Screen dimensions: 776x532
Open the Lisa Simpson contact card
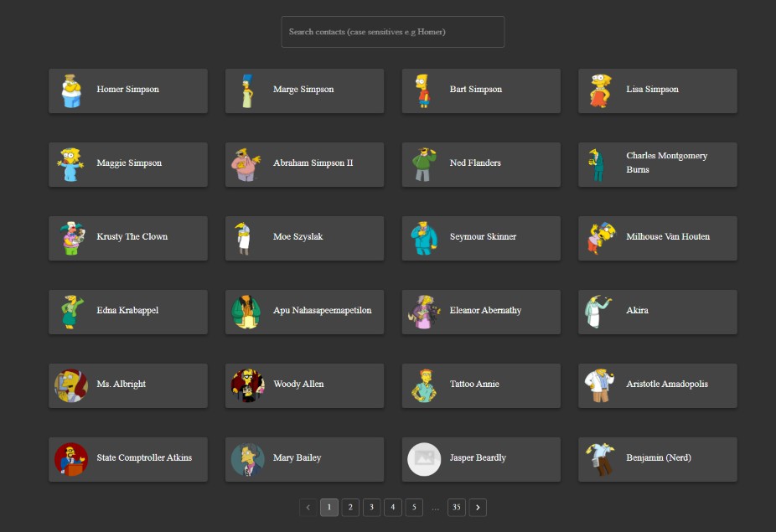point(657,90)
